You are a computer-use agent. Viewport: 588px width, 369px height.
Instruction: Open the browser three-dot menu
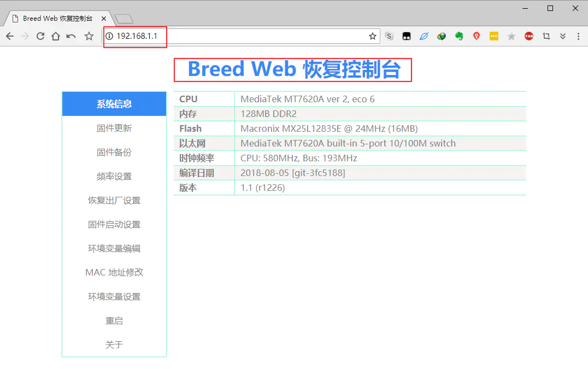pyautogui.click(x=578, y=36)
